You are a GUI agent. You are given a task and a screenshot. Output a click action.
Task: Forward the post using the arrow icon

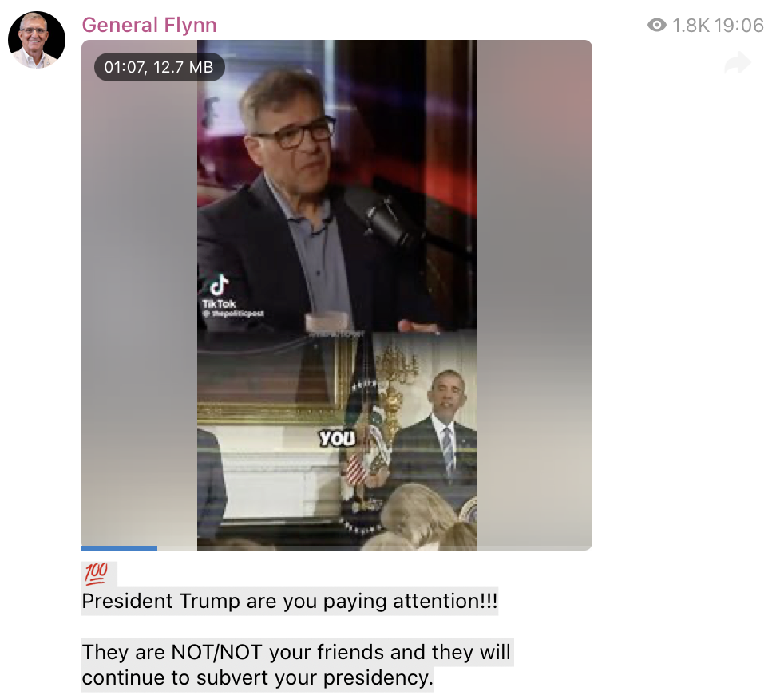(738, 62)
